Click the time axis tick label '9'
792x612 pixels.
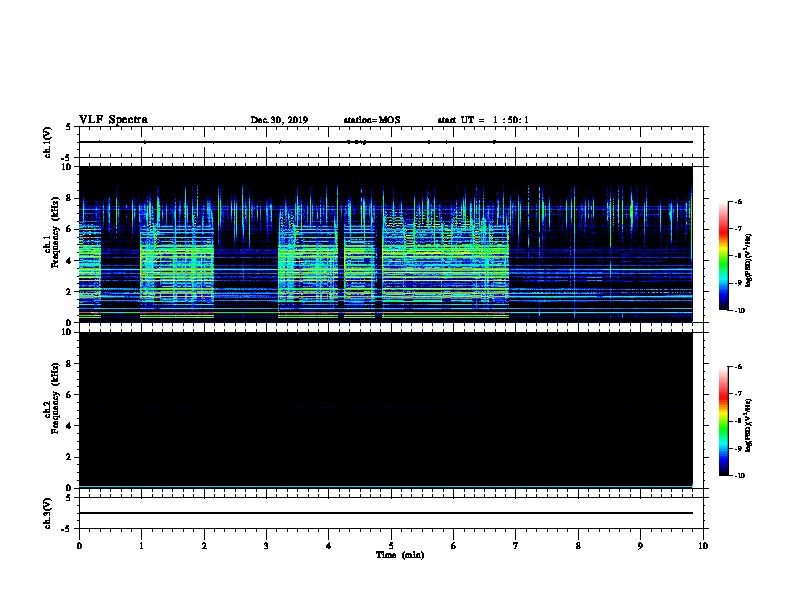[640, 546]
